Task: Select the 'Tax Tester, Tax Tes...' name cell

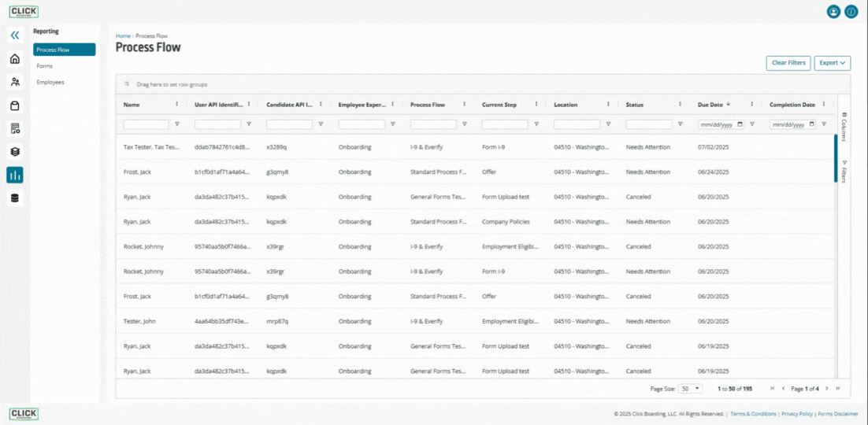Action: 152,147
